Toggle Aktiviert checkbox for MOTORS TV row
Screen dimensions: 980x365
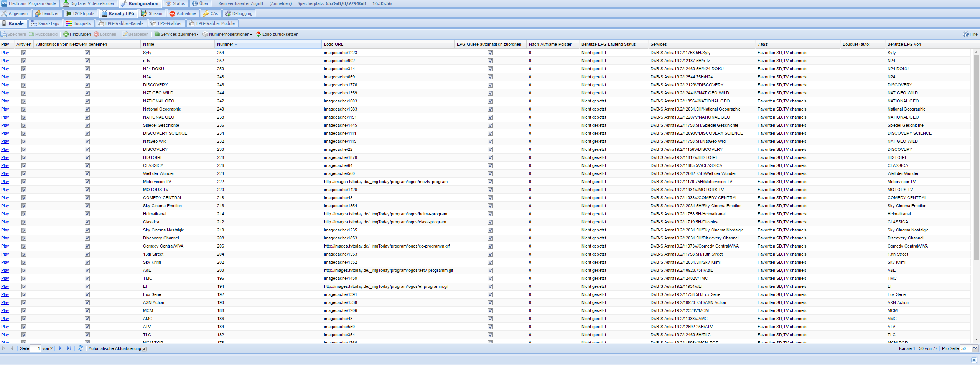(24, 190)
